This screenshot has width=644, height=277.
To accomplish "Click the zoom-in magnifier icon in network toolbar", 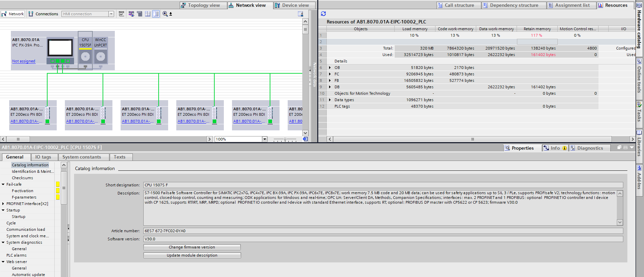I will pyautogui.click(x=165, y=14).
